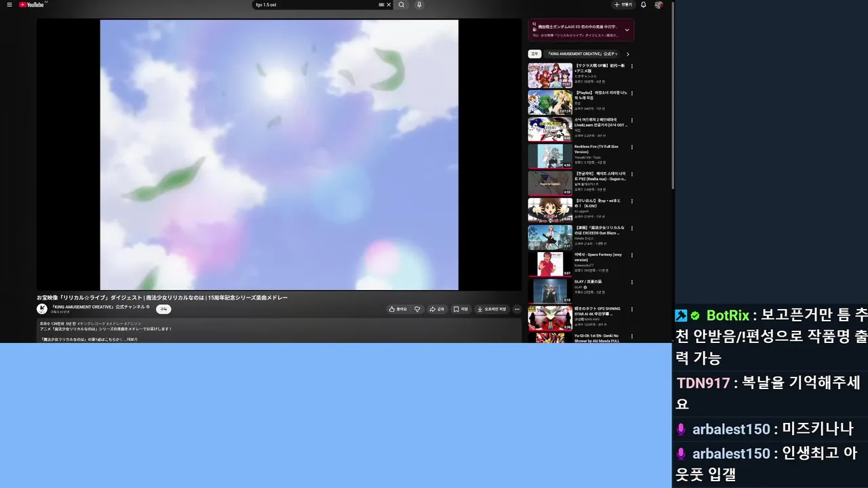Click the TDN917 username in chat

(703, 383)
